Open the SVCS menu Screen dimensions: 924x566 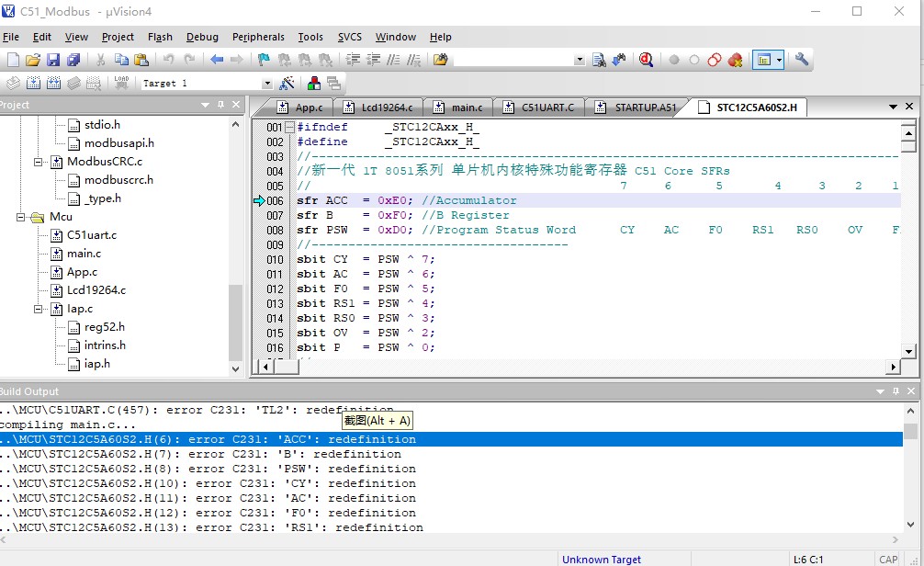tap(349, 37)
